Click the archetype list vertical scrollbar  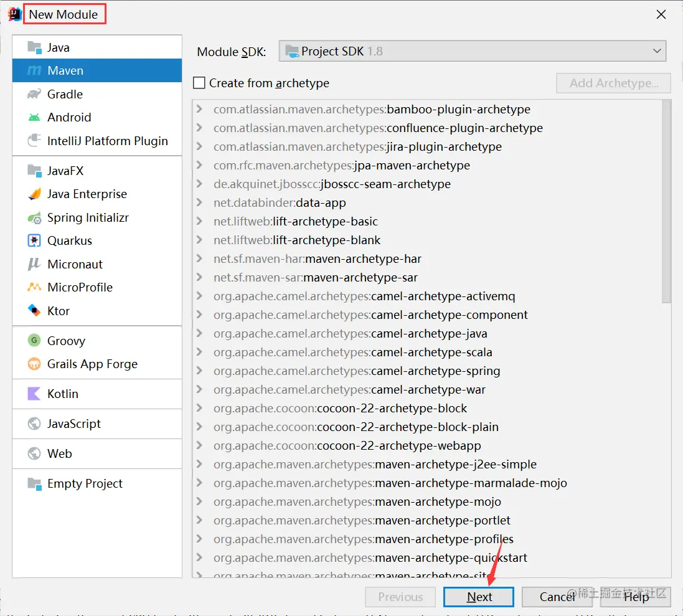666,201
